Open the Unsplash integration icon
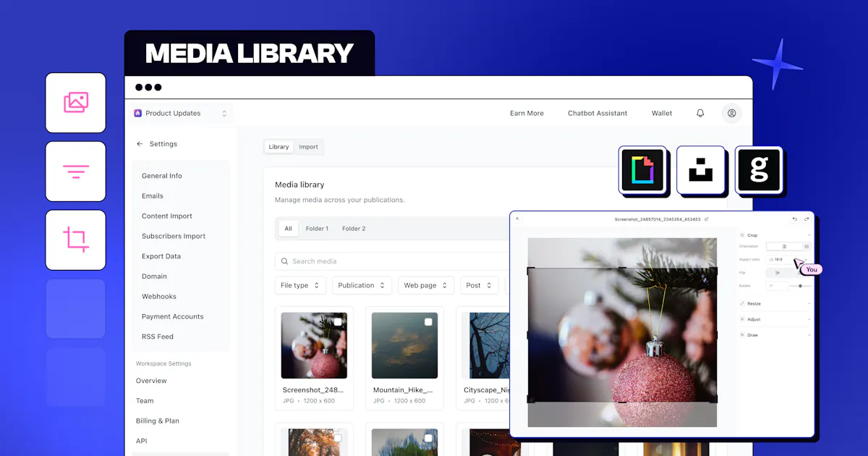Viewport: 868px width, 456px height. pos(700,170)
